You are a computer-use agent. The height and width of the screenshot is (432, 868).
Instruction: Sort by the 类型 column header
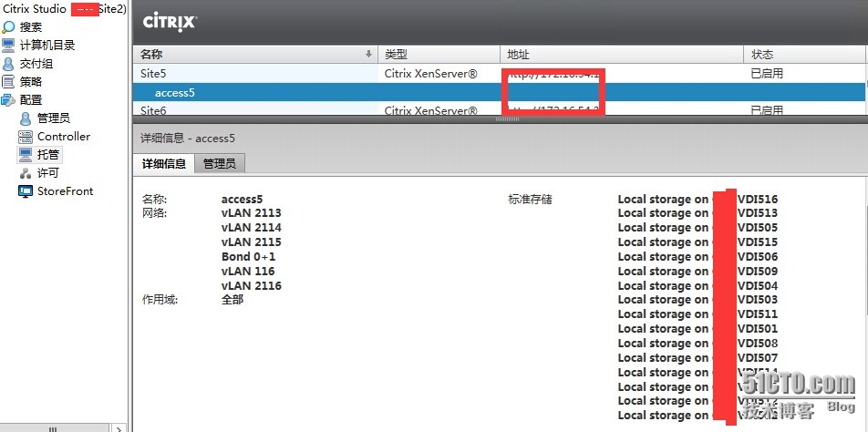439,54
